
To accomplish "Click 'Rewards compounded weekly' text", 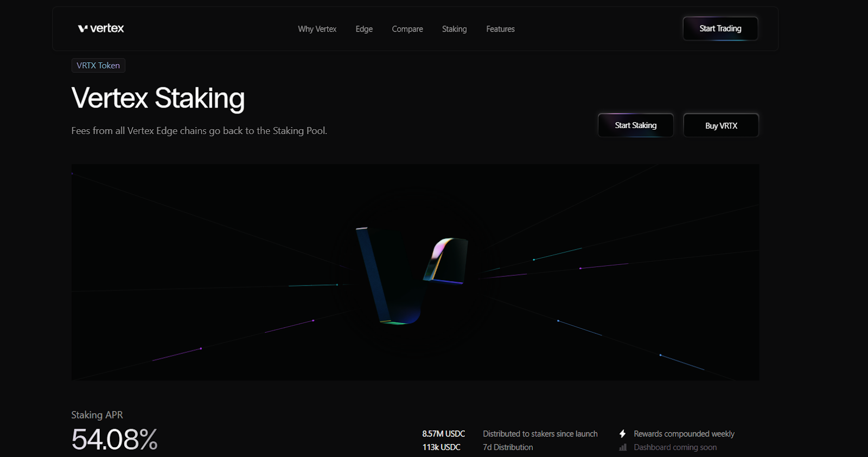I will 684,434.
